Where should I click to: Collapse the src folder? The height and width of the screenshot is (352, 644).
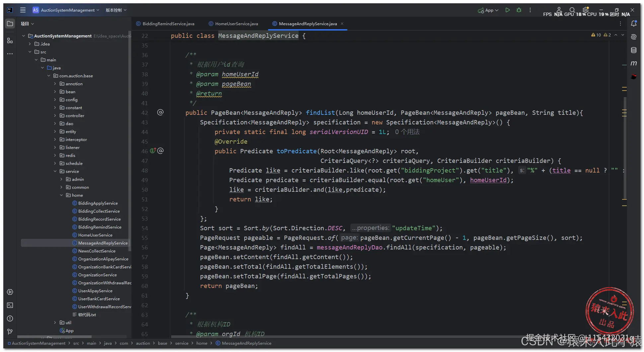30,52
